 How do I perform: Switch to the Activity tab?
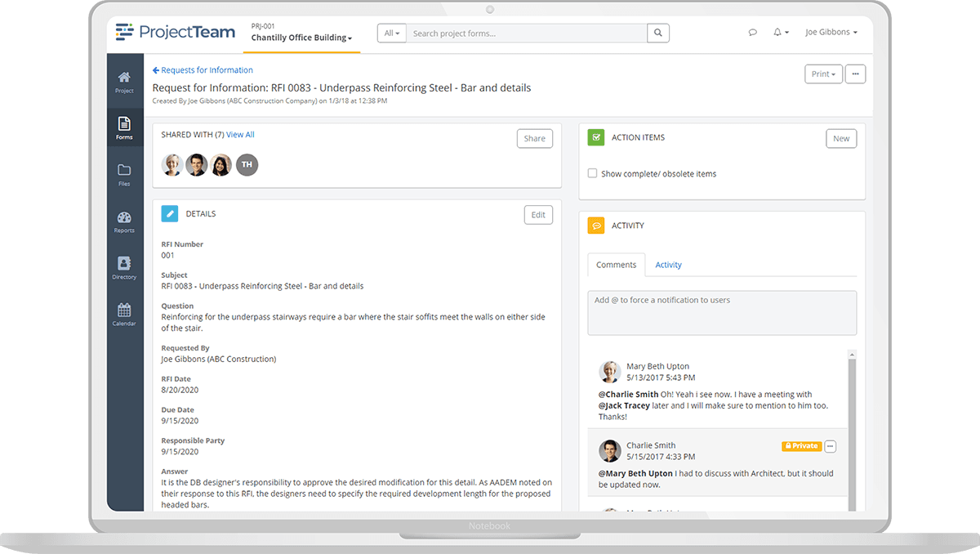pos(668,265)
